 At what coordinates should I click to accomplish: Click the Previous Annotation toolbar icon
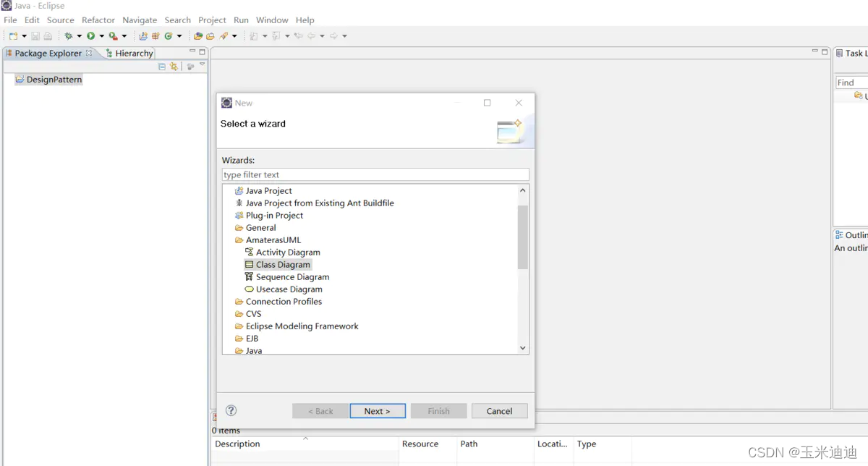click(x=276, y=35)
